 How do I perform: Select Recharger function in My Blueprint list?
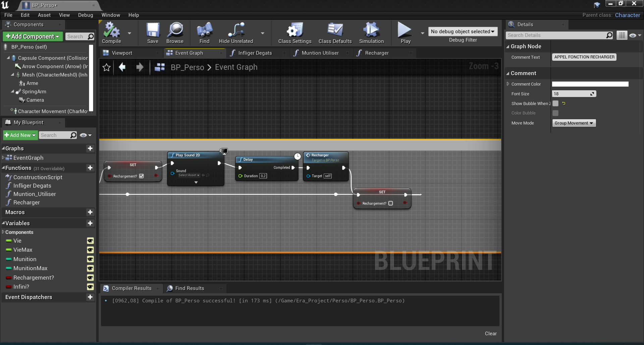tap(26, 202)
